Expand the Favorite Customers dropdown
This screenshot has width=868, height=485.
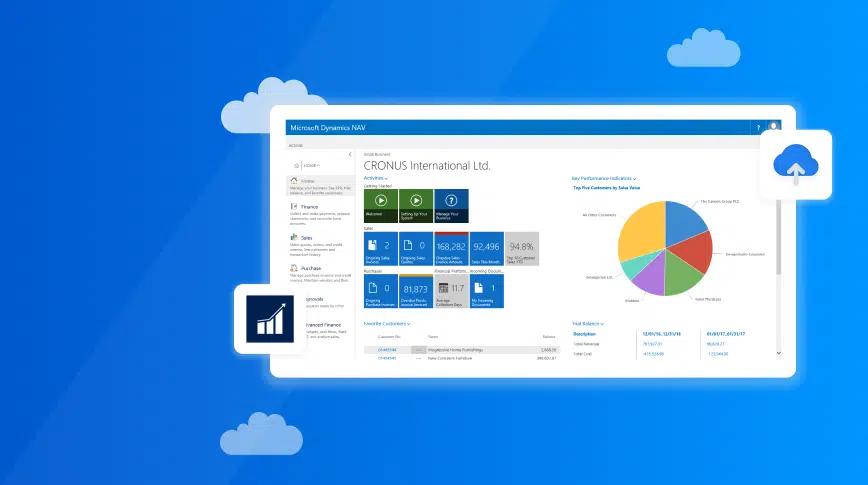pos(387,323)
